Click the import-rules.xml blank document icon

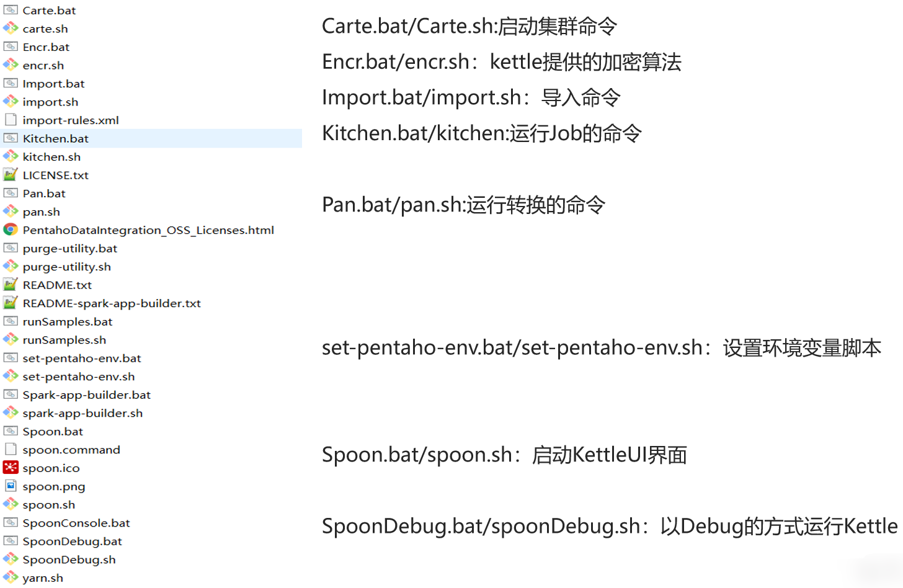click(x=11, y=120)
